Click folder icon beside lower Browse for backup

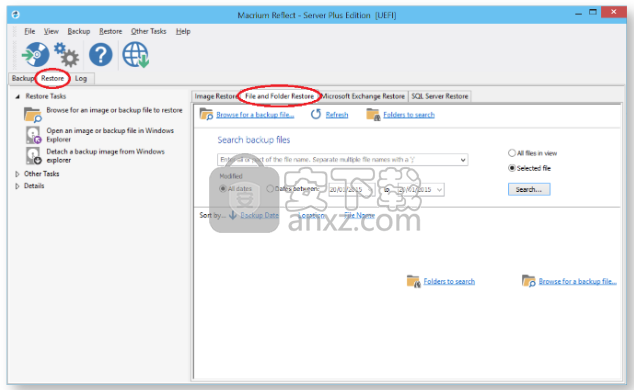coord(528,280)
